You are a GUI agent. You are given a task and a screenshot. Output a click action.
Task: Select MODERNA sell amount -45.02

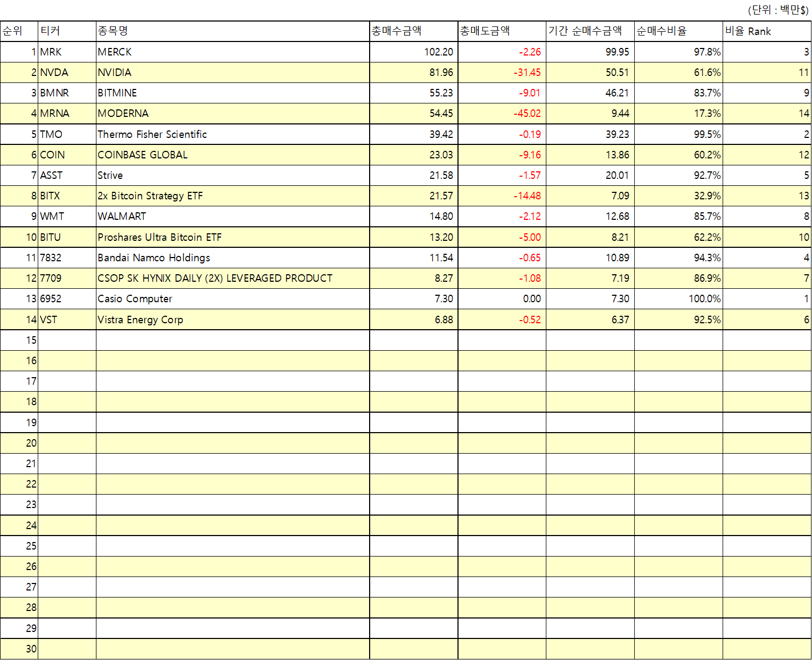pos(502,114)
